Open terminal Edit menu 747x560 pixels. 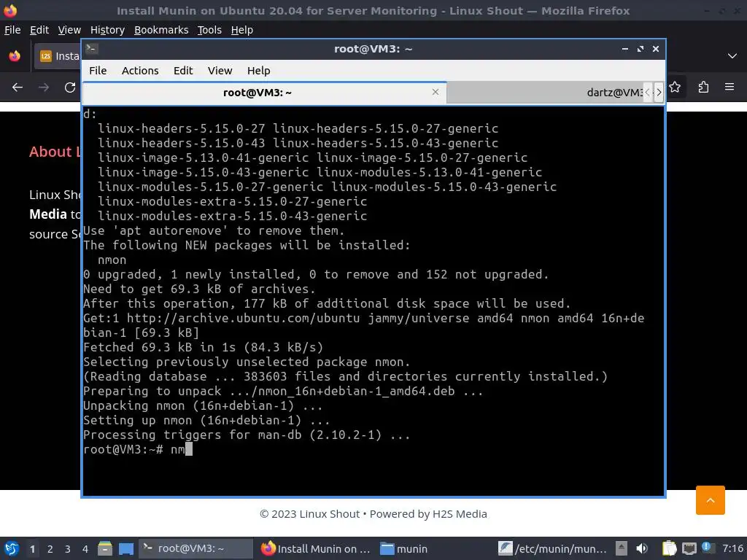tap(183, 71)
